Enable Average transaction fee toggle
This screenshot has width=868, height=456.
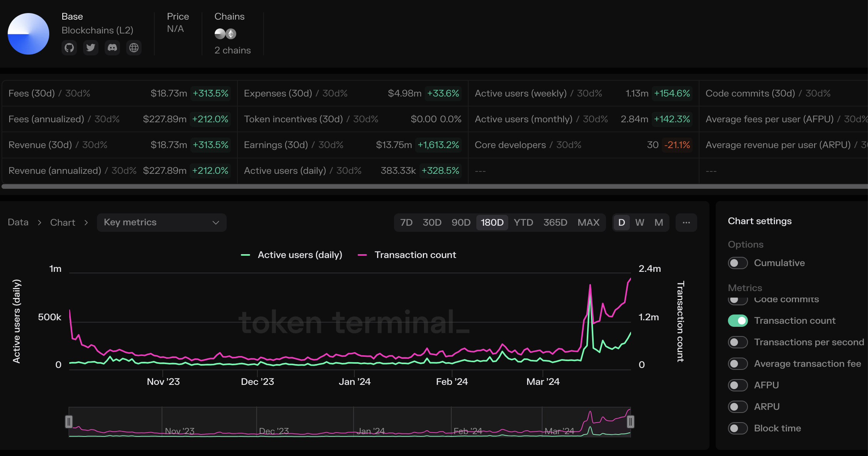tap(738, 364)
